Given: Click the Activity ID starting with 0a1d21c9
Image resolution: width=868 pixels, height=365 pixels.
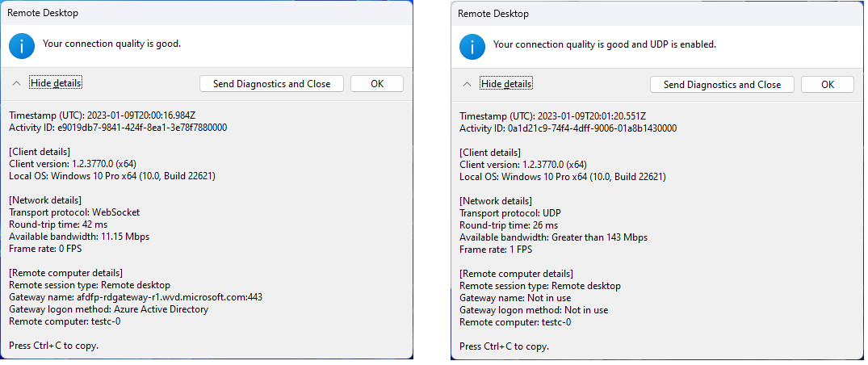Looking at the screenshot, I should pos(568,128).
